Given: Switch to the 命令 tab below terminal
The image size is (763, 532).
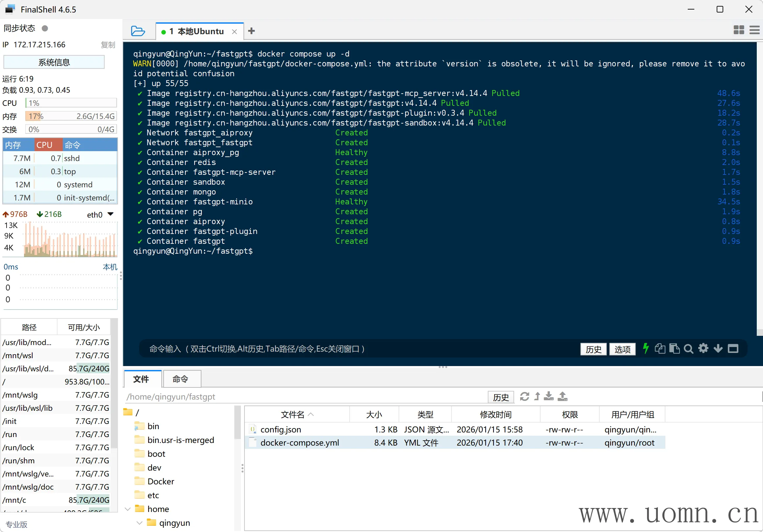Looking at the screenshot, I should click(180, 379).
